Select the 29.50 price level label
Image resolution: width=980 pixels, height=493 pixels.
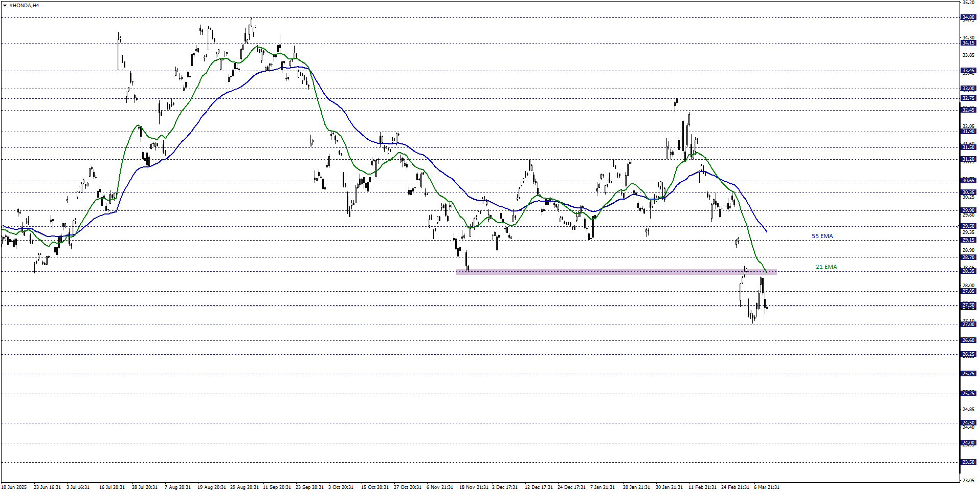click(968, 226)
